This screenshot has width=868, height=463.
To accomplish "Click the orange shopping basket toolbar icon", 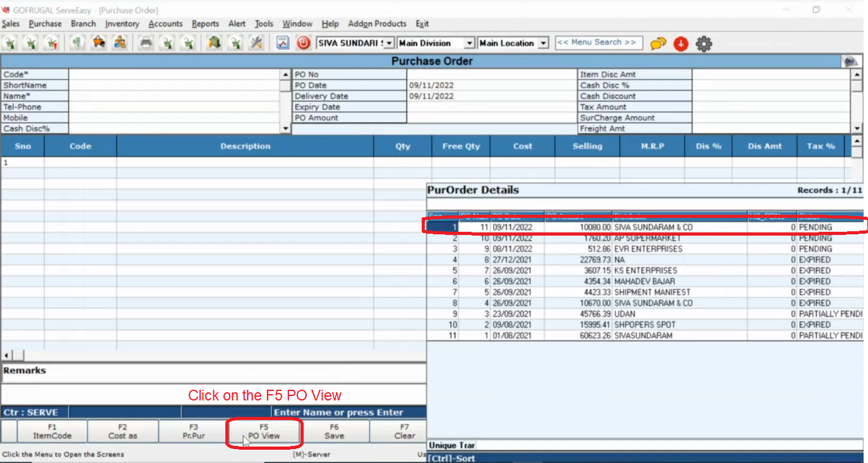I will 98,43.
